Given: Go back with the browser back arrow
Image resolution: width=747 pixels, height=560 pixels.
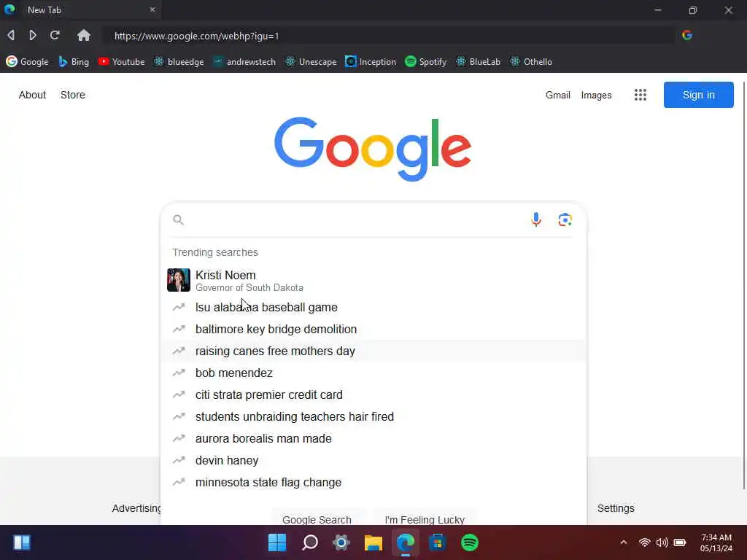Looking at the screenshot, I should pyautogui.click(x=10, y=35).
